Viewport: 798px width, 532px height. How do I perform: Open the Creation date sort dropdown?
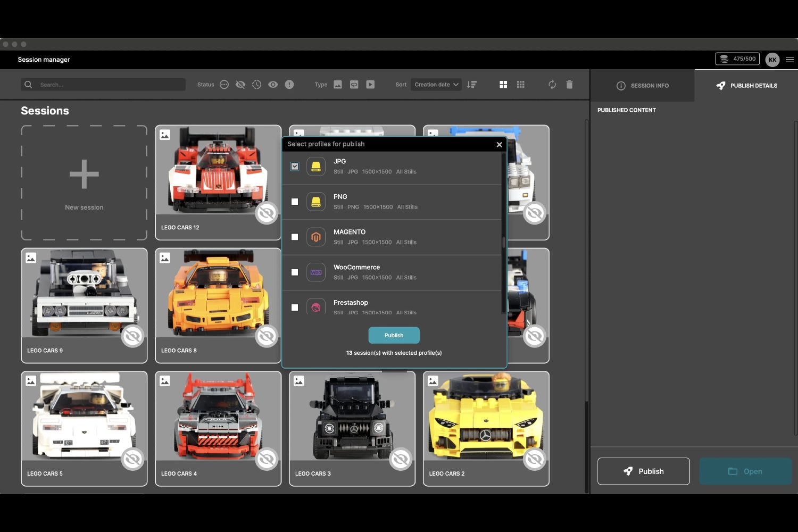coord(436,85)
